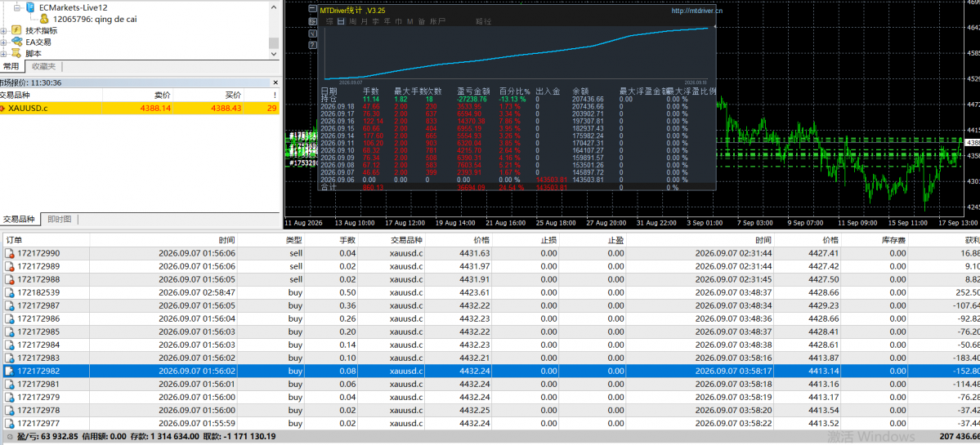980x445 pixels.
Task: Click the sell order icon for 172172988
Action: (9, 279)
